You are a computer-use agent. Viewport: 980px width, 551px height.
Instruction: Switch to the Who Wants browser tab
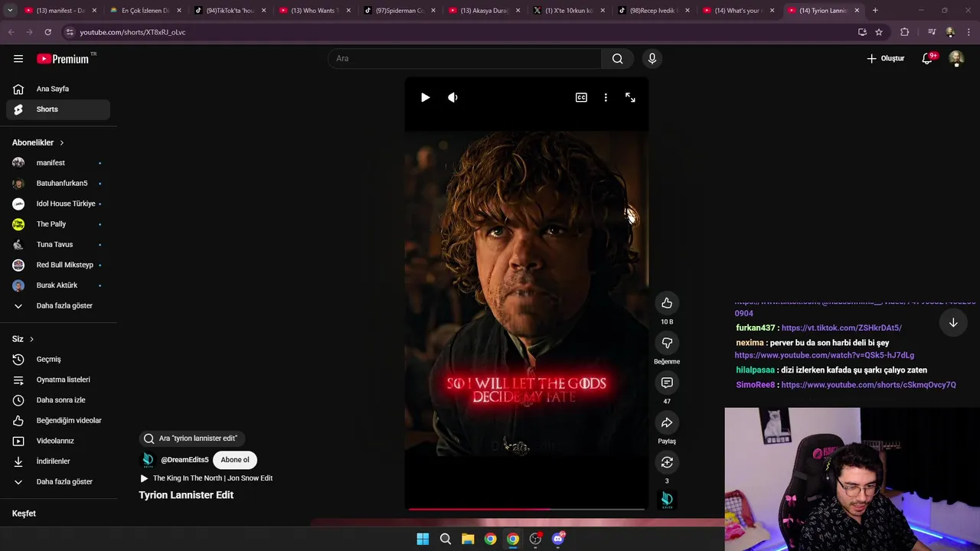[314, 11]
